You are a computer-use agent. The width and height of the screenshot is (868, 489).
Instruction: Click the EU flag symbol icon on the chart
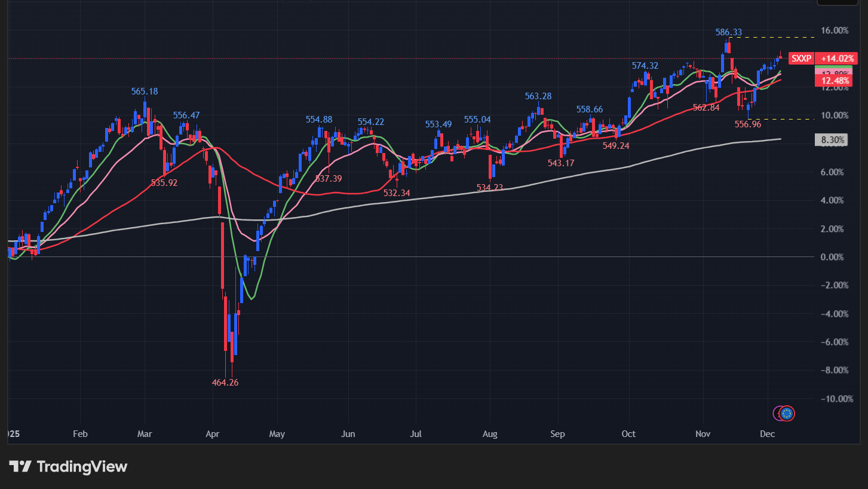(787, 413)
